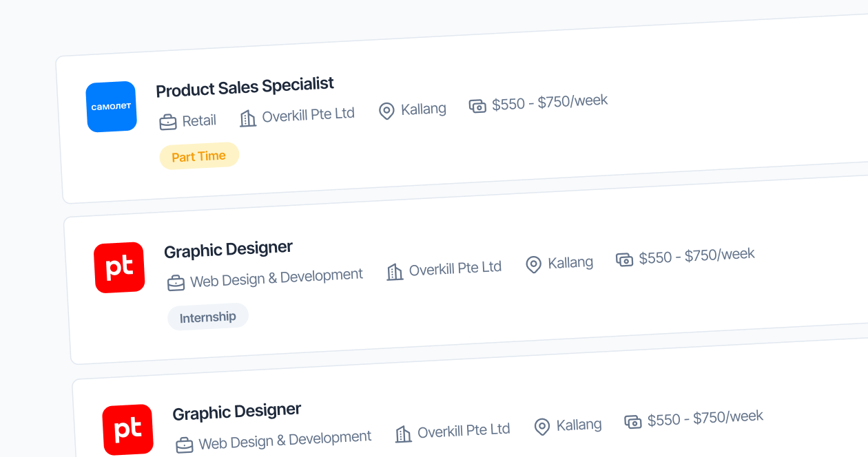The image size is (868, 457).
Task: Open the Graphic Designer title above Internship tag
Action: 228,249
